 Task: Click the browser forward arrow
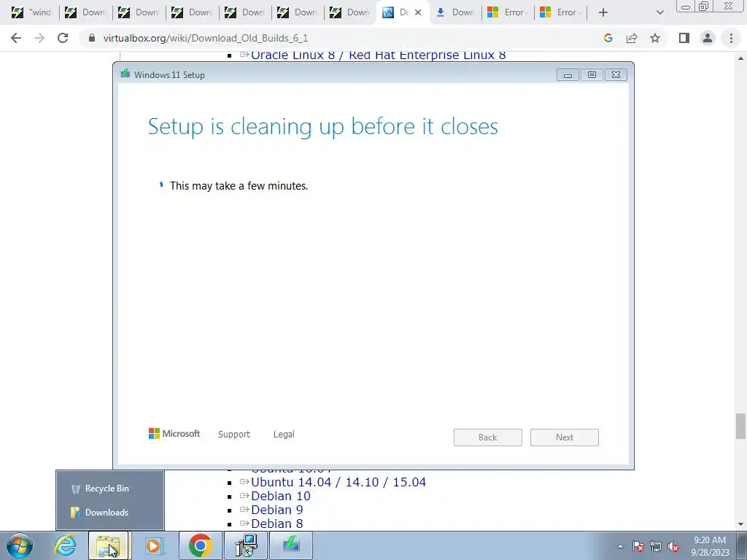coord(39,38)
